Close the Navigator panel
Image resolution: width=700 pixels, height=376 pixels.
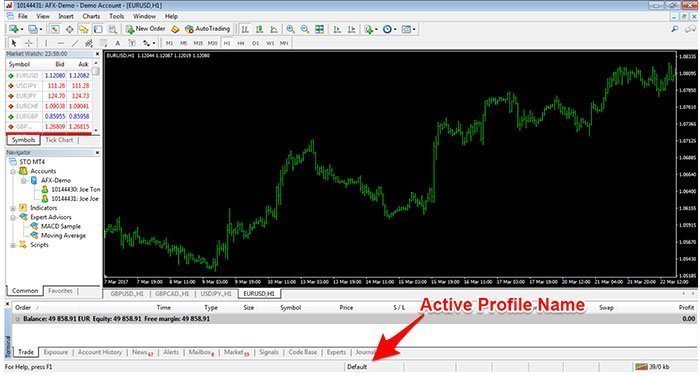pyautogui.click(x=97, y=153)
